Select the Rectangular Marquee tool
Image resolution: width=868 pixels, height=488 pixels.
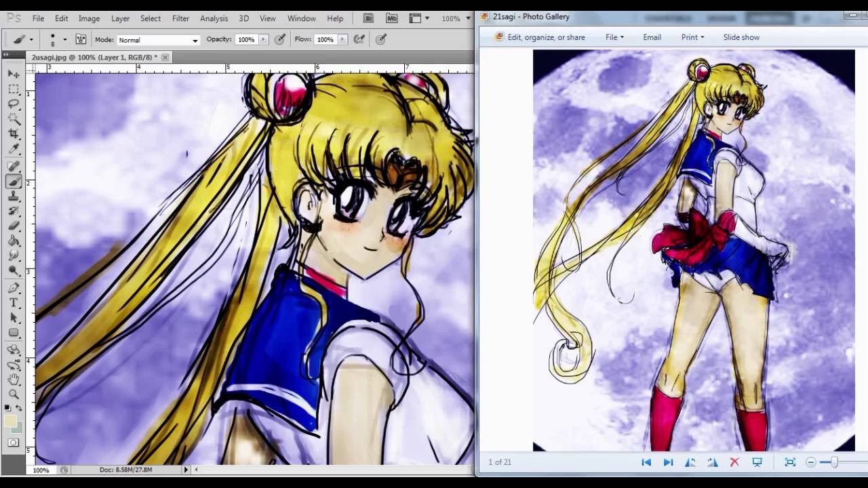click(x=14, y=89)
